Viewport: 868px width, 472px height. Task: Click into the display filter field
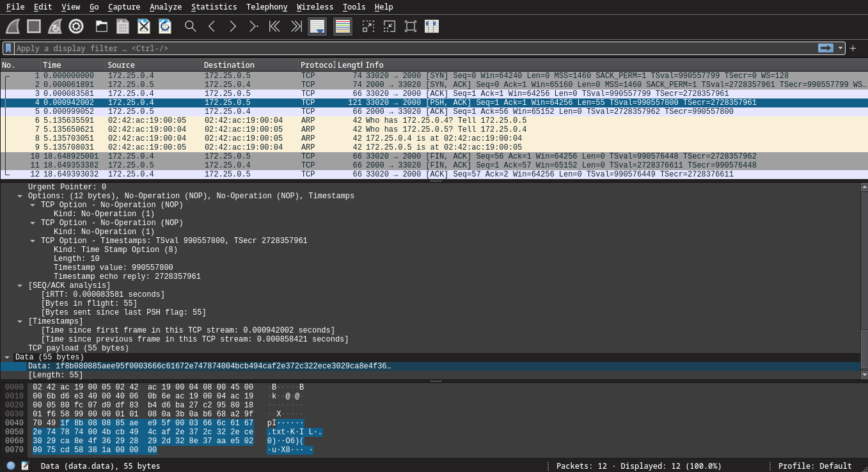coord(409,49)
